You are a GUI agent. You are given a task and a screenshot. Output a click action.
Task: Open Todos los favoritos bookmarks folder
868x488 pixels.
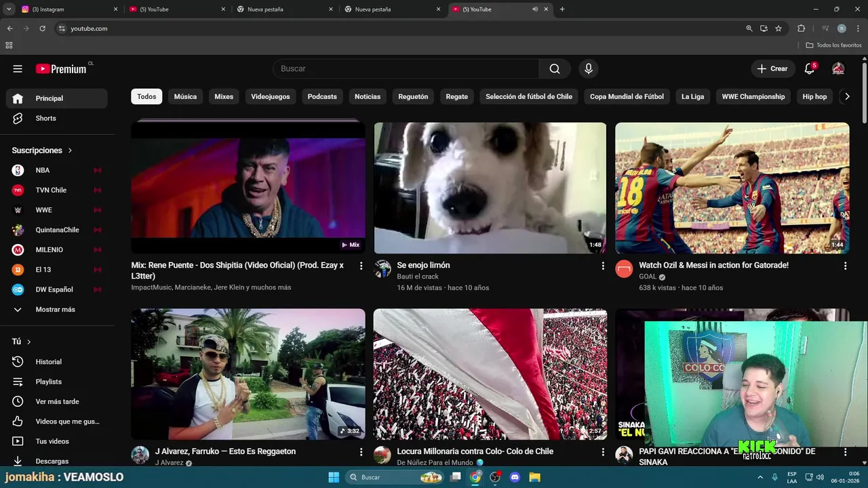833,45
